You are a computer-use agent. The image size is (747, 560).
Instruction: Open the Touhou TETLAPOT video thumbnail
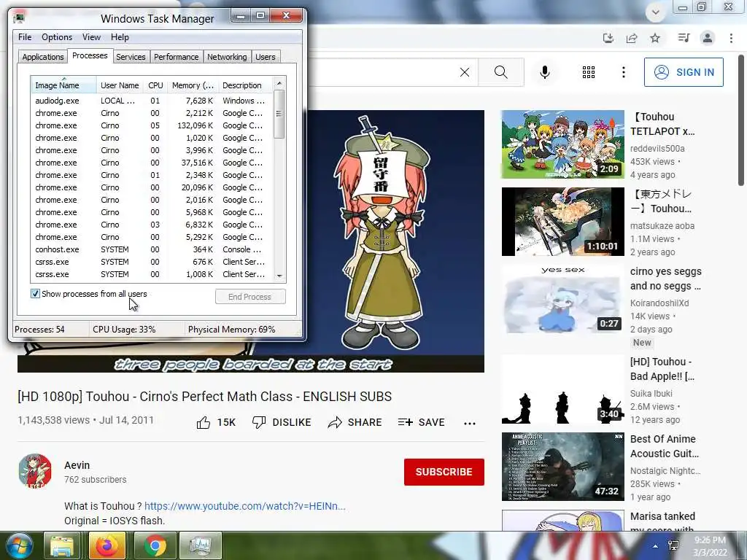(562, 144)
